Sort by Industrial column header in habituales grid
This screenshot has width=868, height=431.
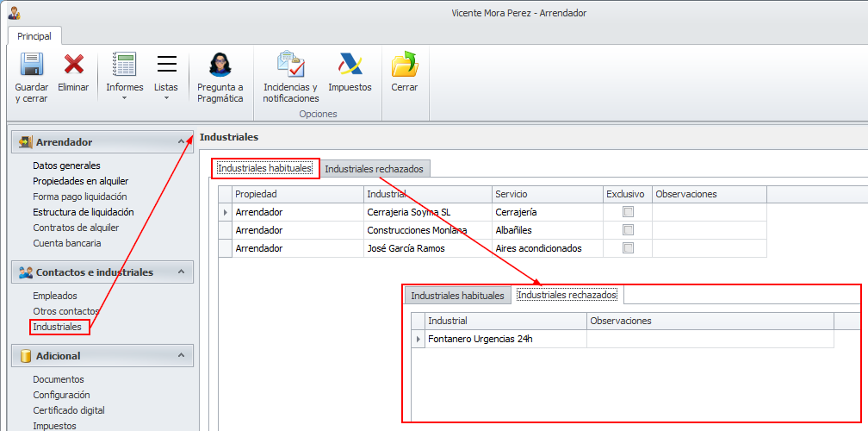point(427,194)
